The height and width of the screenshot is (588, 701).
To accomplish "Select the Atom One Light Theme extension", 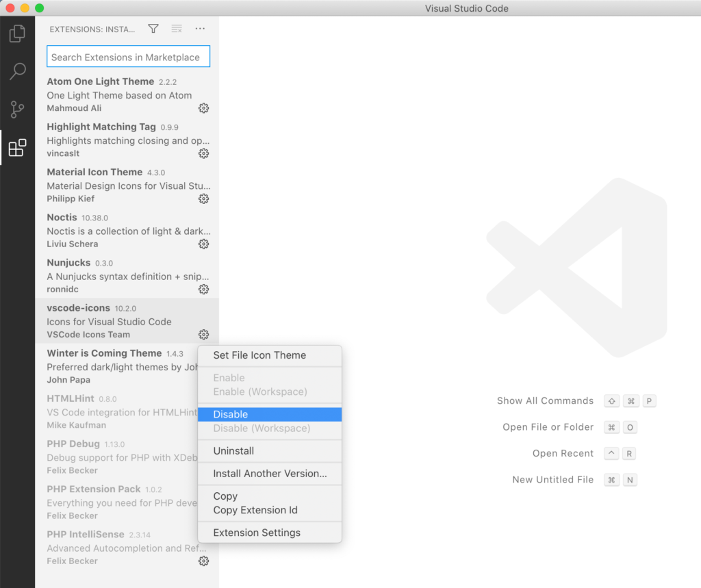I will [x=127, y=94].
